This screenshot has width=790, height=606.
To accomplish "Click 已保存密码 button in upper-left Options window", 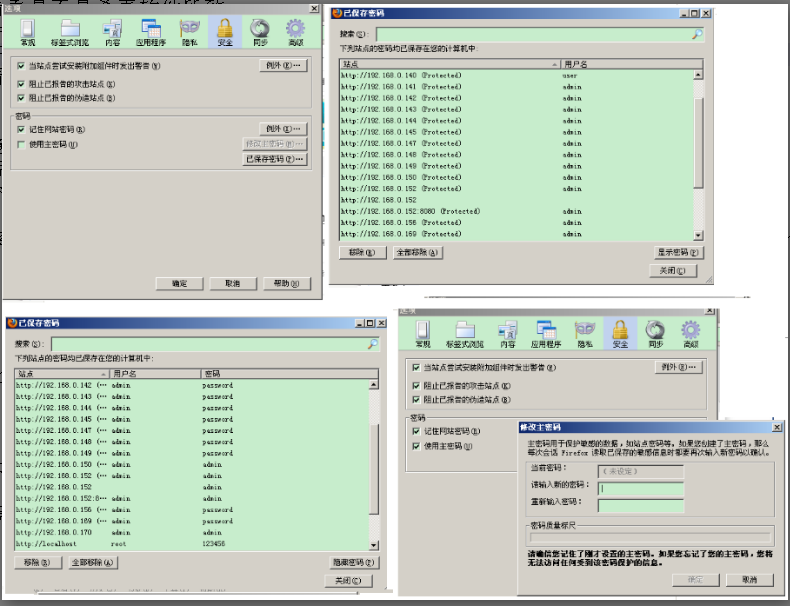I will coord(274,159).
